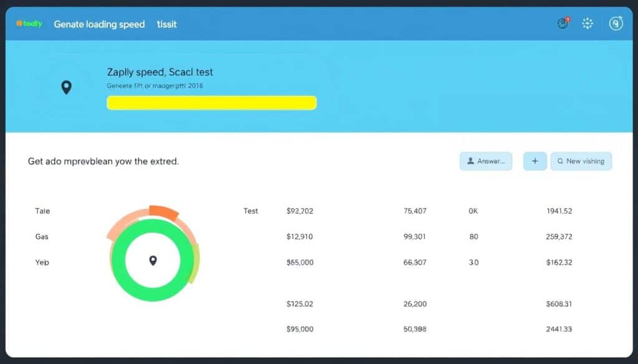Open the Genate loading speed tab
The height and width of the screenshot is (364, 638).
coord(99,24)
